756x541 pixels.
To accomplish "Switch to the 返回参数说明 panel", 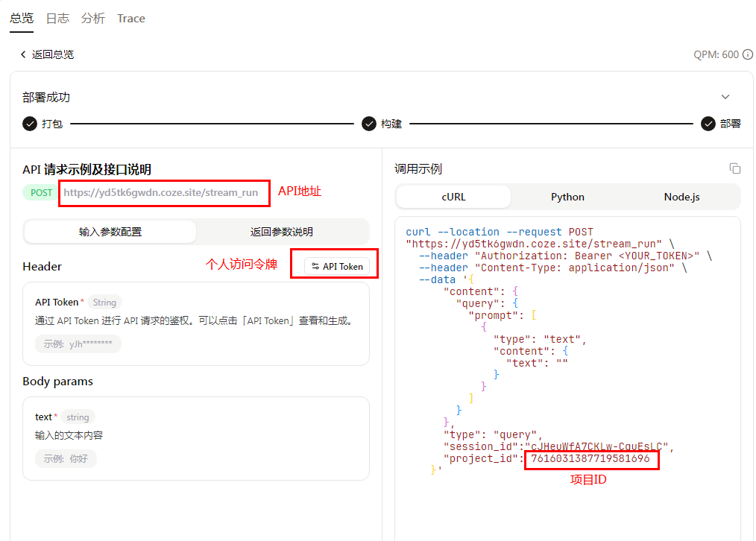I will [282, 232].
